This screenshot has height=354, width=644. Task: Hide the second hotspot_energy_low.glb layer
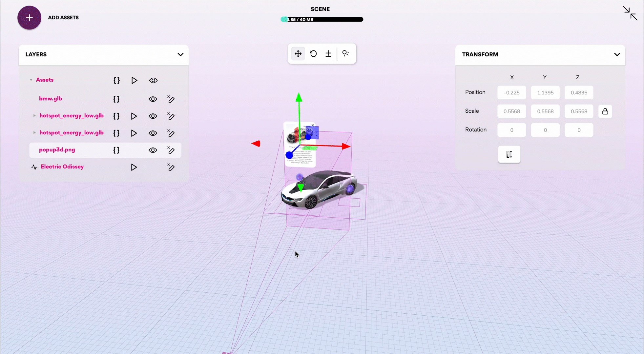[x=153, y=133]
